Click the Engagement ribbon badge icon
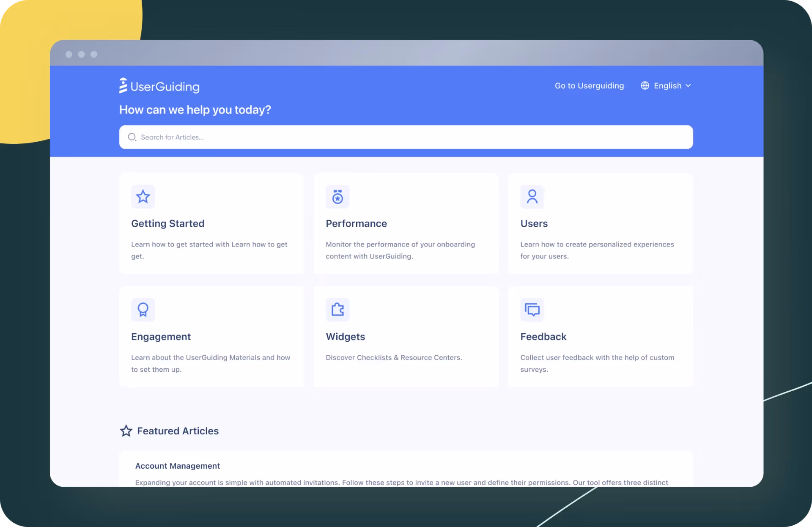The width and height of the screenshot is (812, 527). click(x=143, y=310)
